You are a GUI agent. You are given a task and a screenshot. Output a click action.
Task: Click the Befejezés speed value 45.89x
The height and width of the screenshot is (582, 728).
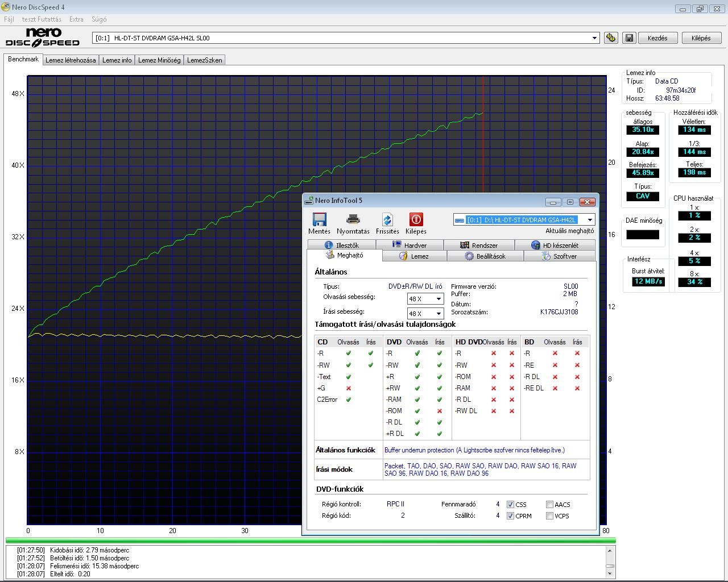(643, 173)
